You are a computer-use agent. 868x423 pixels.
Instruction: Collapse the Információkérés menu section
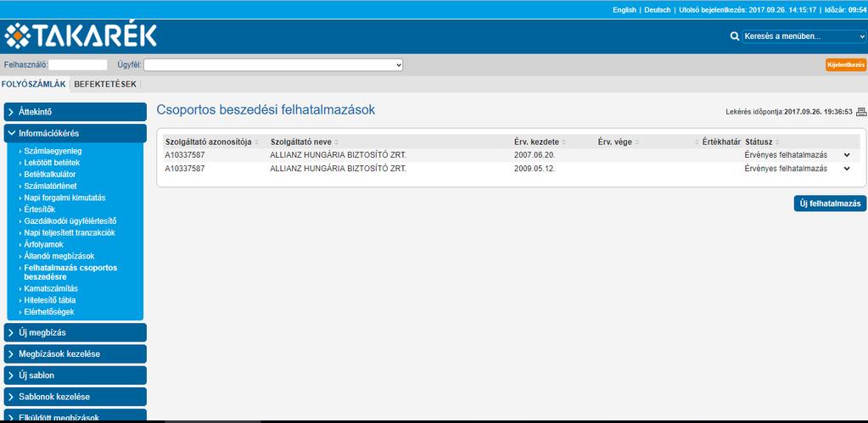coord(76,133)
